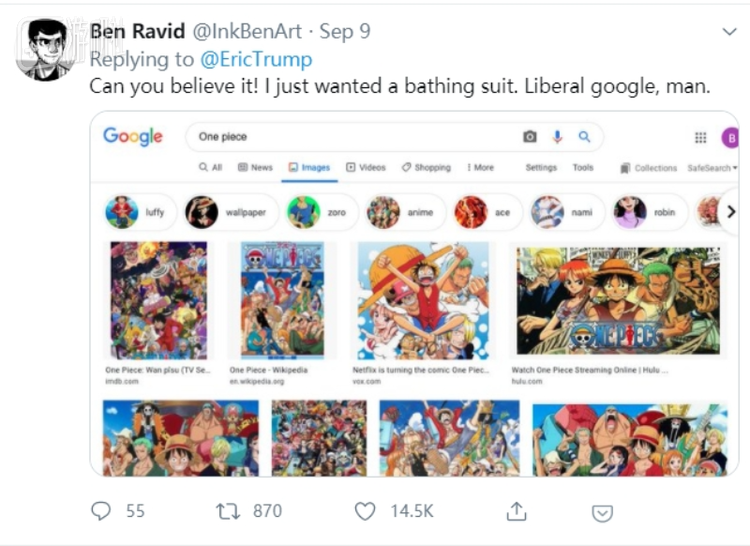The width and height of the screenshot is (750, 546).
Task: Click the bookmark icon below the tweet
Action: [602, 512]
